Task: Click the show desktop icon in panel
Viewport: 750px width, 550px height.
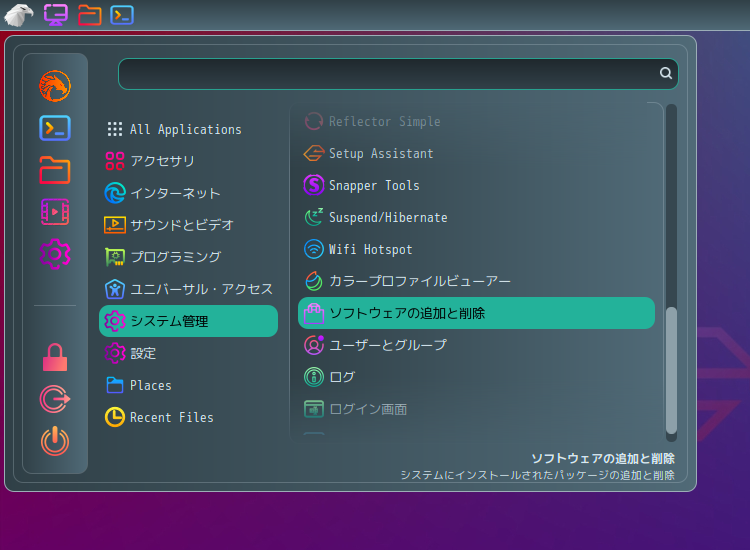Action: [x=55, y=14]
